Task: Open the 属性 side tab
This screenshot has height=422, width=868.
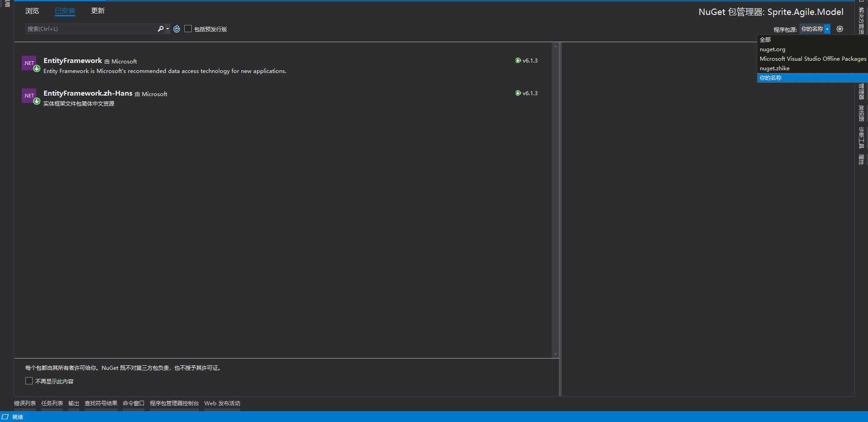Action: (x=861, y=160)
